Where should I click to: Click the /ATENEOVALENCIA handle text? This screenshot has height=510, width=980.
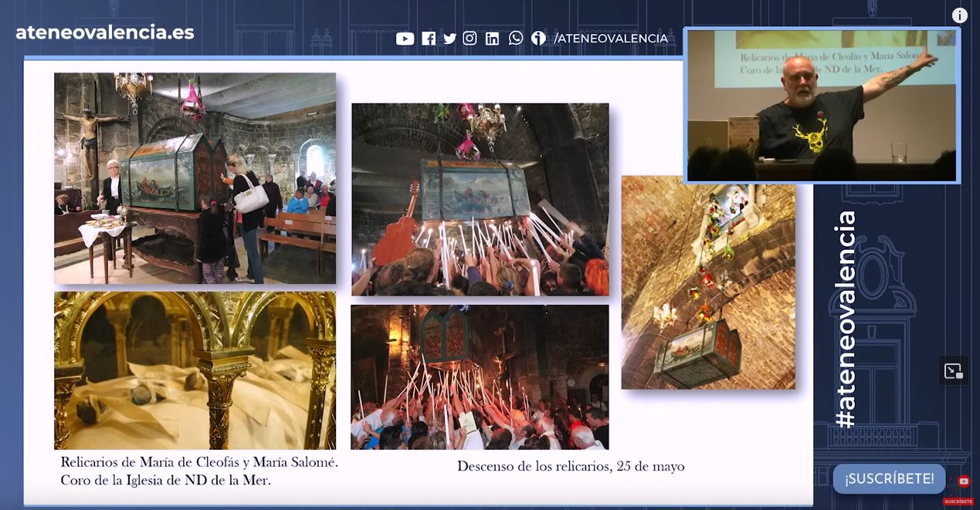tap(611, 39)
